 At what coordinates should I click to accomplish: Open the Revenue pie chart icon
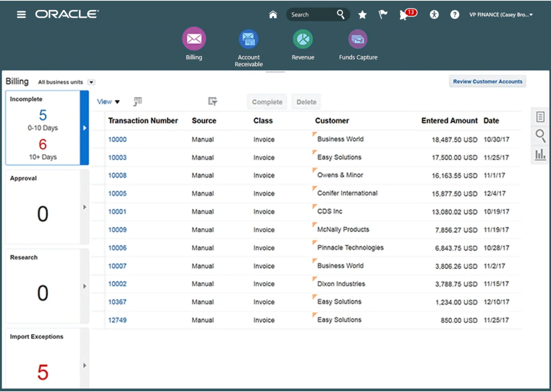click(303, 39)
